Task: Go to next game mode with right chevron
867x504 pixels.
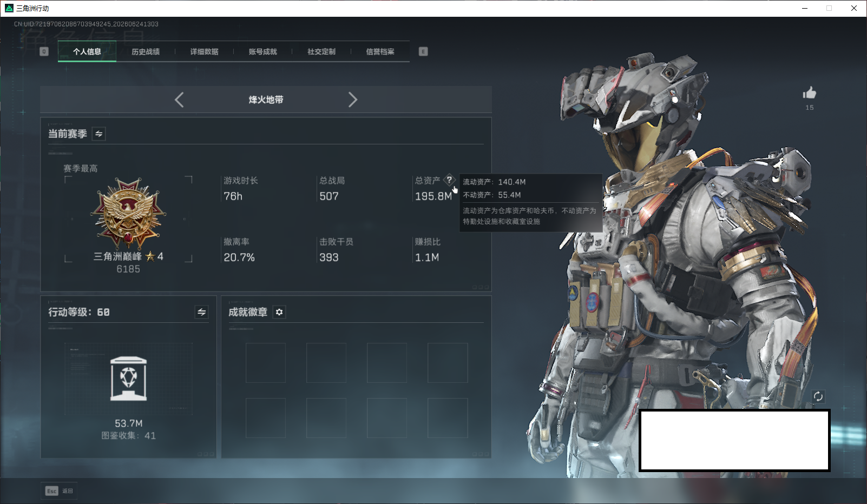Action: [352, 100]
